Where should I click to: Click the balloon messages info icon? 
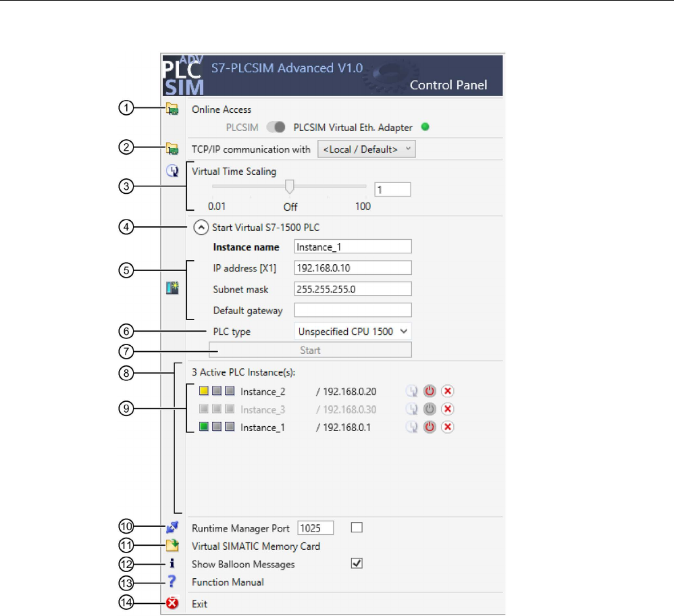(x=172, y=563)
